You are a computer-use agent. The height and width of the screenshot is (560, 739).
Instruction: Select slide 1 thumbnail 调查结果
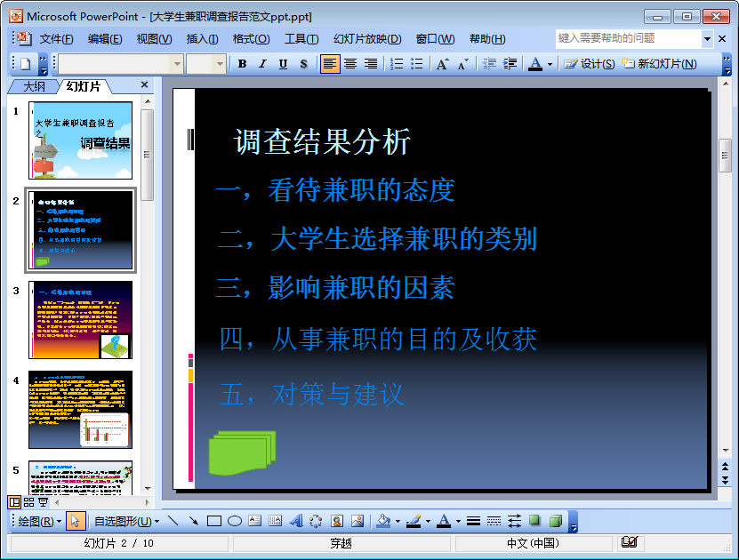[81, 140]
